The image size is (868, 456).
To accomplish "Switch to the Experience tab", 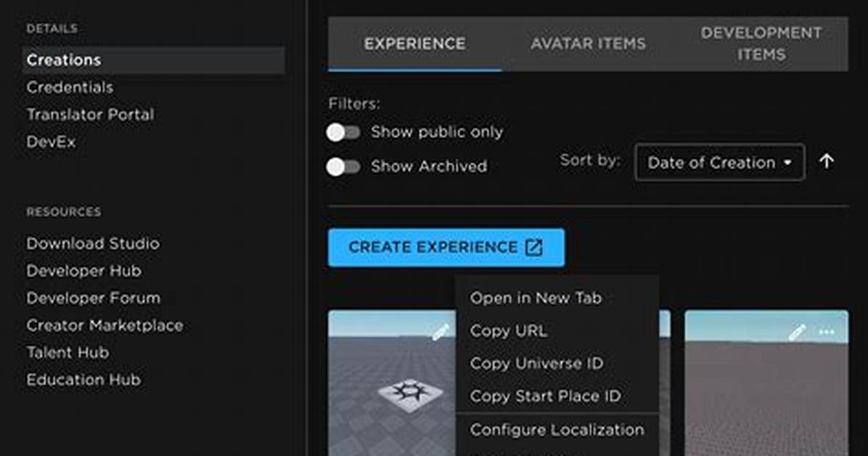I will (x=414, y=44).
